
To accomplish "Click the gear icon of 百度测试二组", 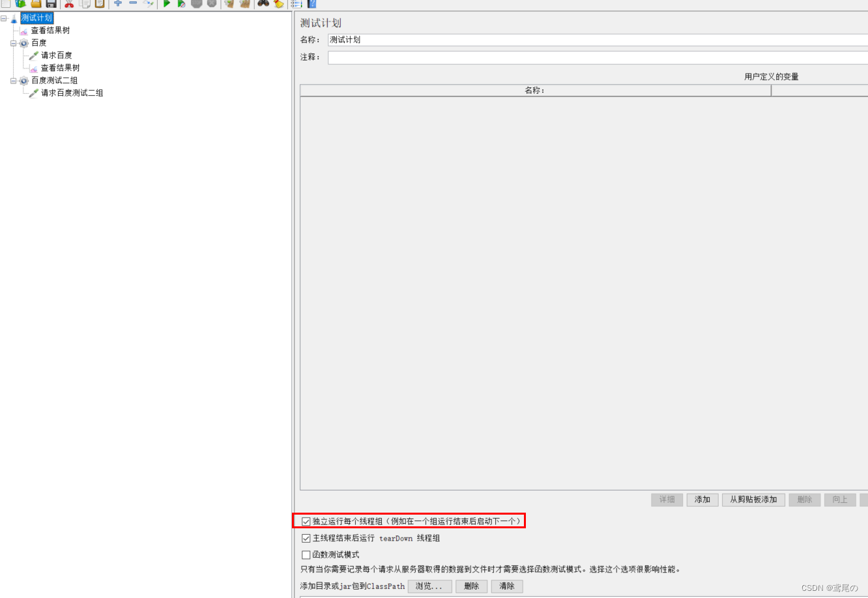I will 24,81.
